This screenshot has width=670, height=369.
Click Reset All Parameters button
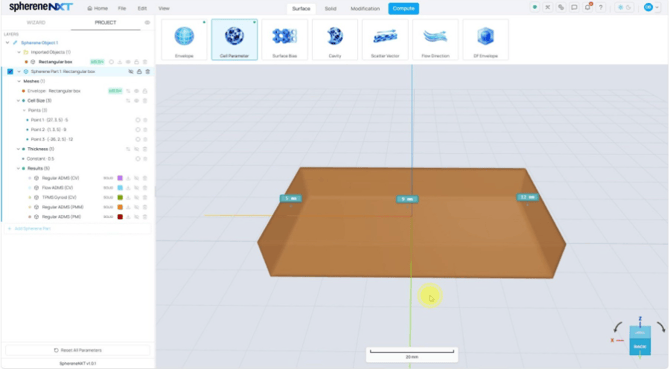[x=78, y=350]
